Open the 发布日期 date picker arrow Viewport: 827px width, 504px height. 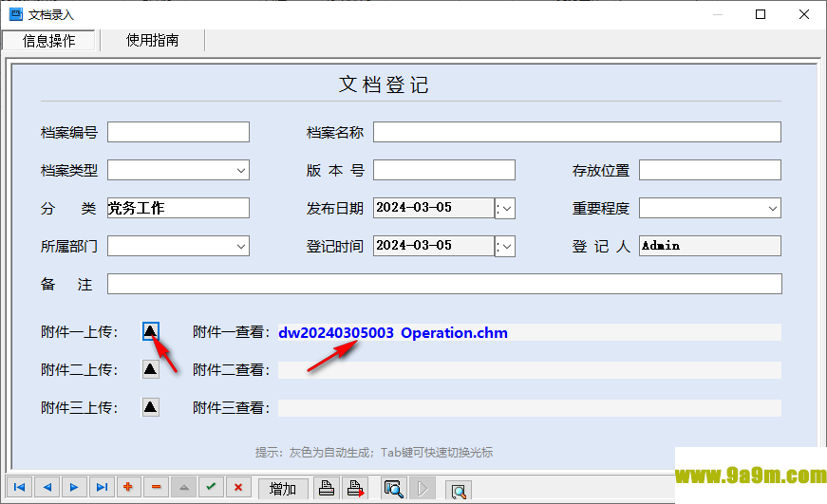507,208
